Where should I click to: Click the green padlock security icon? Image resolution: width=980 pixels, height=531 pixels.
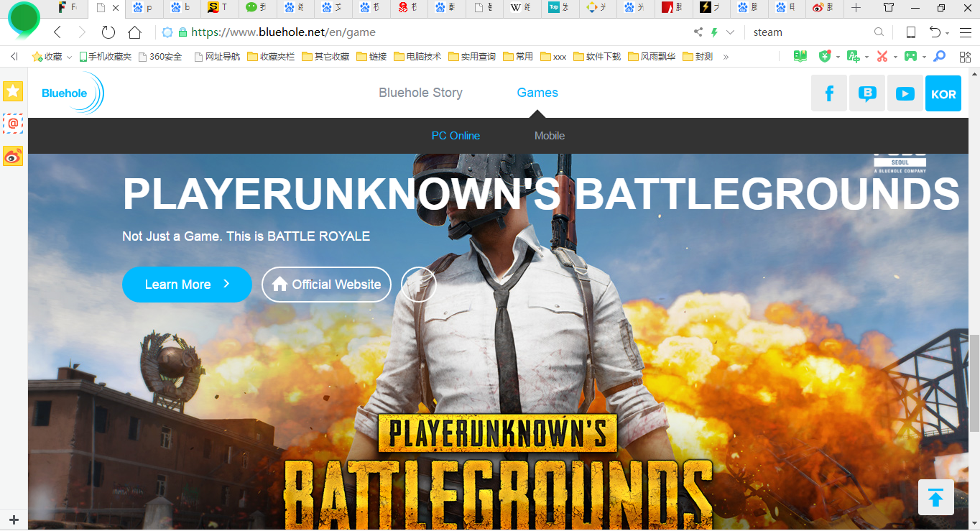[x=182, y=32]
